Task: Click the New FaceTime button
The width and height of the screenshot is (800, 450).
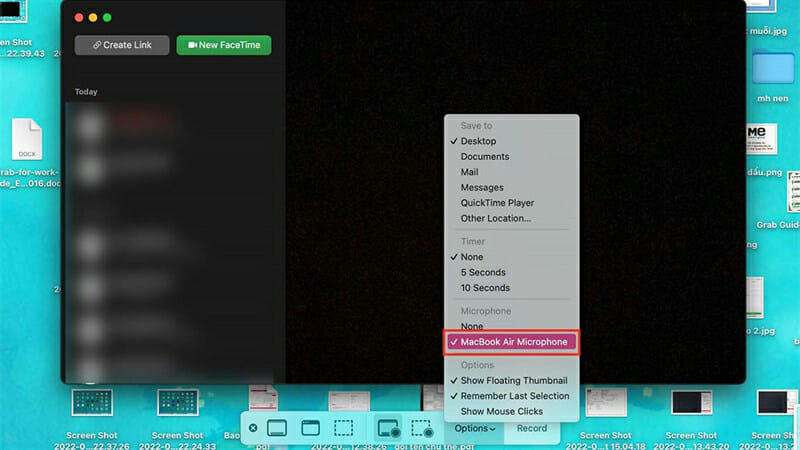Action: coord(224,45)
